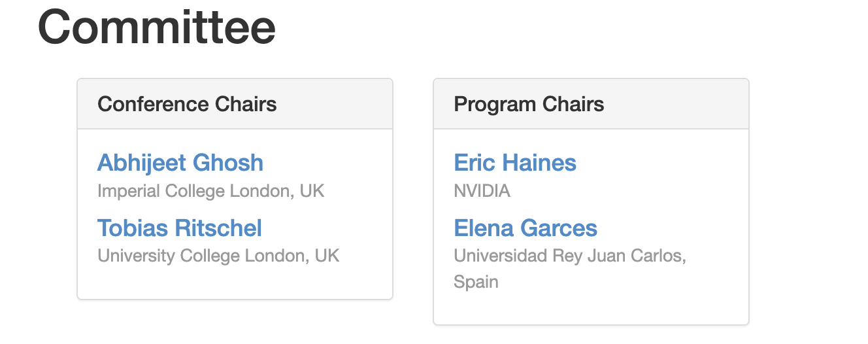
Task: Click the NVIDIA affiliation under Eric Haines
Action: (482, 191)
